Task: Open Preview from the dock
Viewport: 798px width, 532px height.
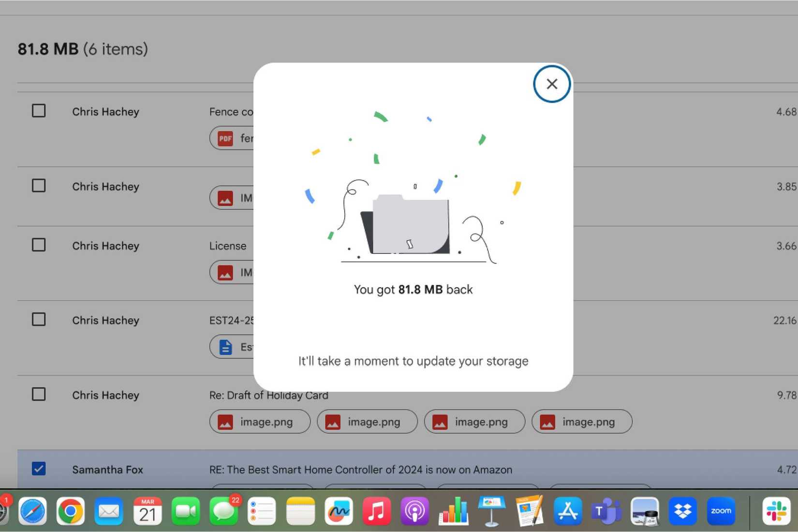Action: tap(645, 511)
